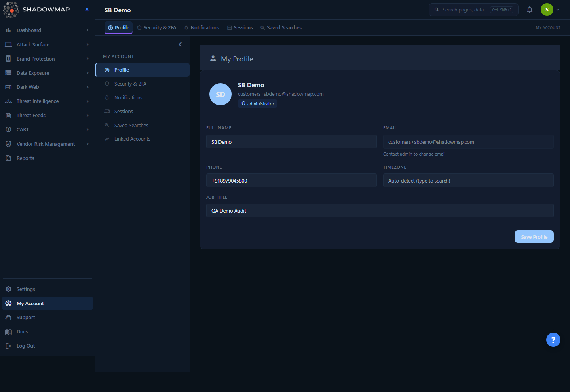The image size is (570, 392).
Task: Switch to the Notifications tab
Action: point(202,28)
